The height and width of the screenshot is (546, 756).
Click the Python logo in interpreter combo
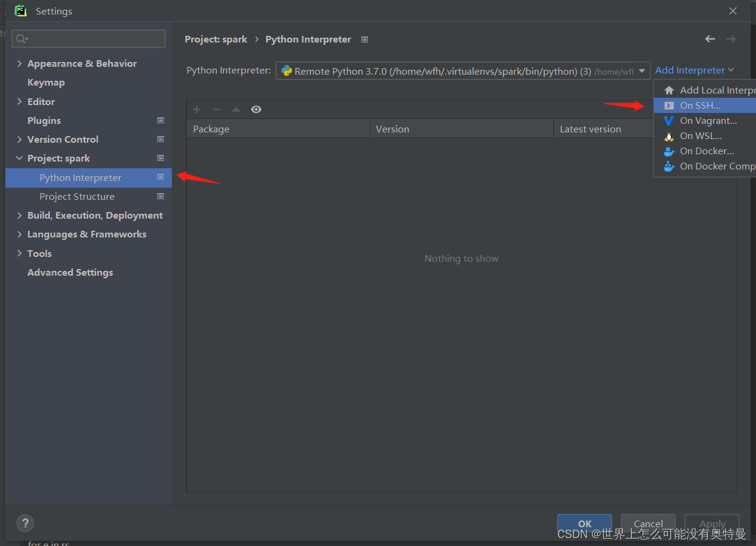pyautogui.click(x=287, y=71)
